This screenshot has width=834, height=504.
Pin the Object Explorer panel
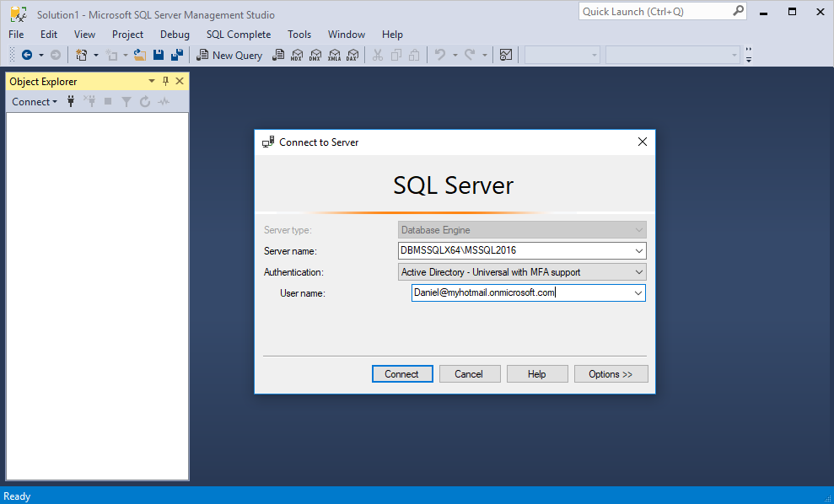(x=165, y=82)
